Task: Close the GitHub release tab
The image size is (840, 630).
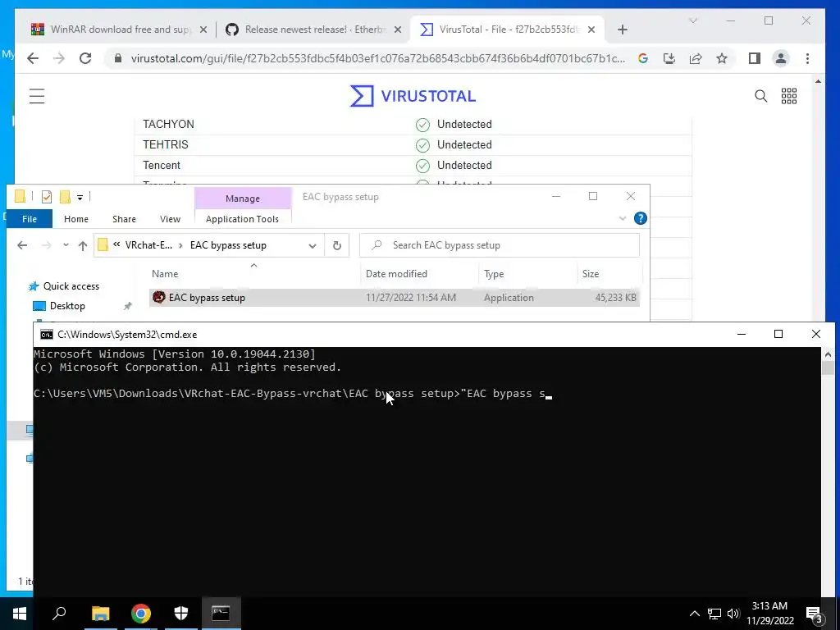Action: (398, 30)
